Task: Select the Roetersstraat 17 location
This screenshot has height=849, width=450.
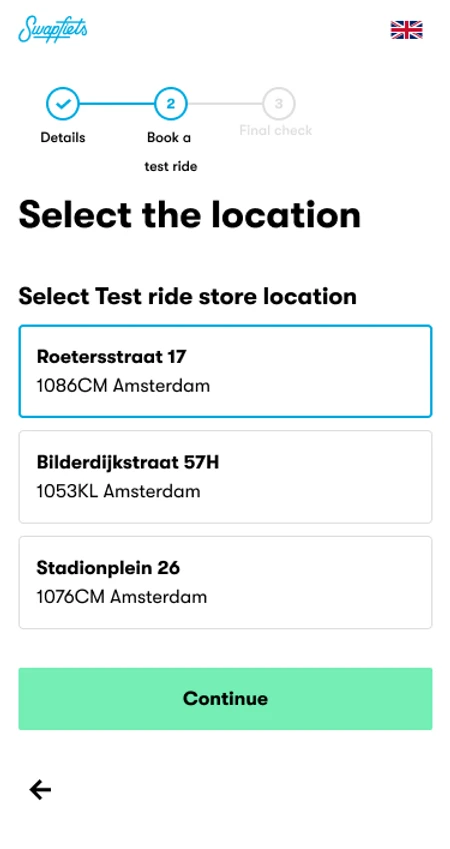Action: pos(225,371)
